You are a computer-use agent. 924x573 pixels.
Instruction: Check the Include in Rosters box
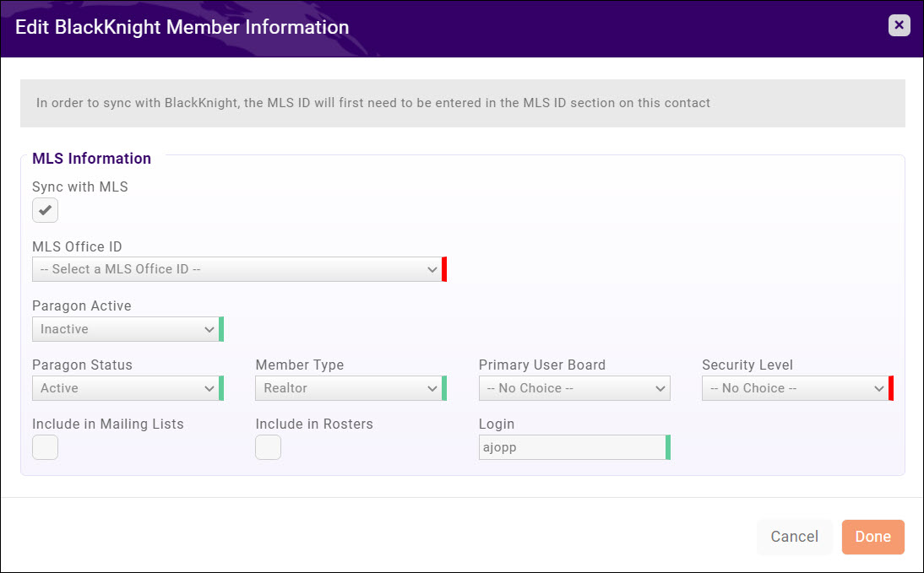268,447
